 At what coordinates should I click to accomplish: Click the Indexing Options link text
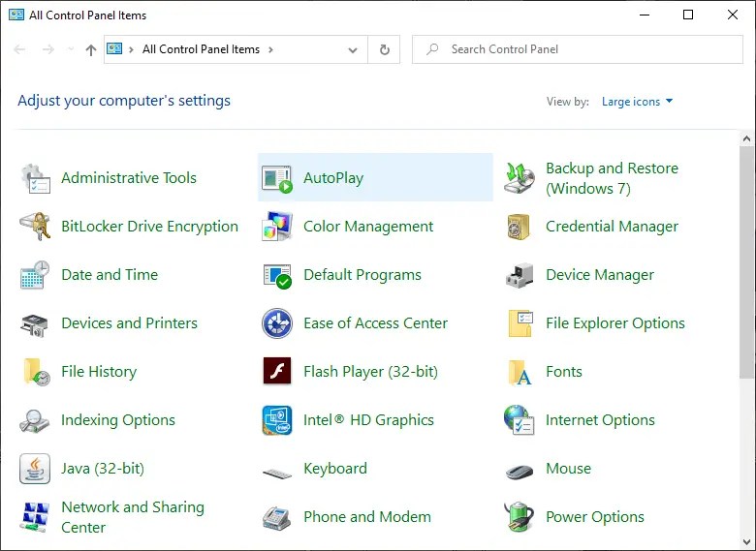pos(118,420)
